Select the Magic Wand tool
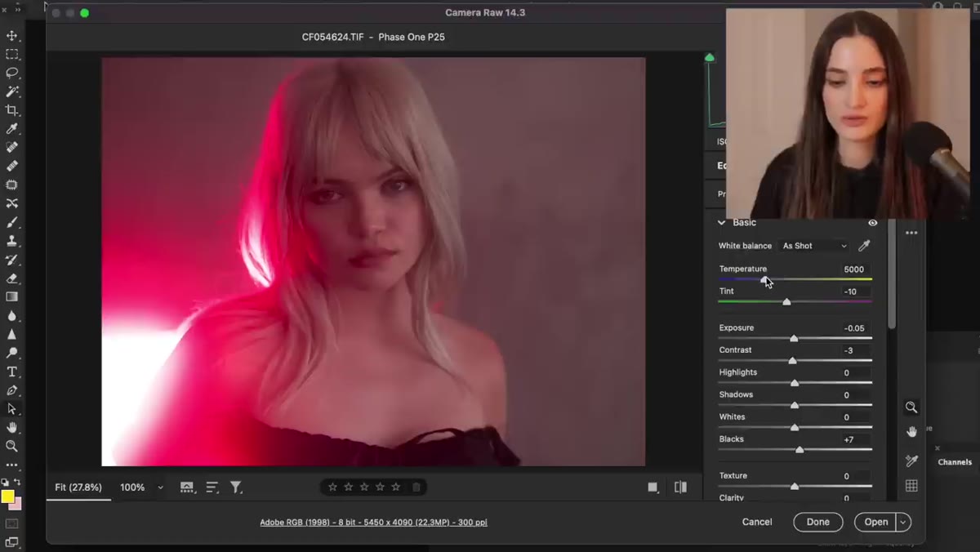 pyautogui.click(x=12, y=91)
